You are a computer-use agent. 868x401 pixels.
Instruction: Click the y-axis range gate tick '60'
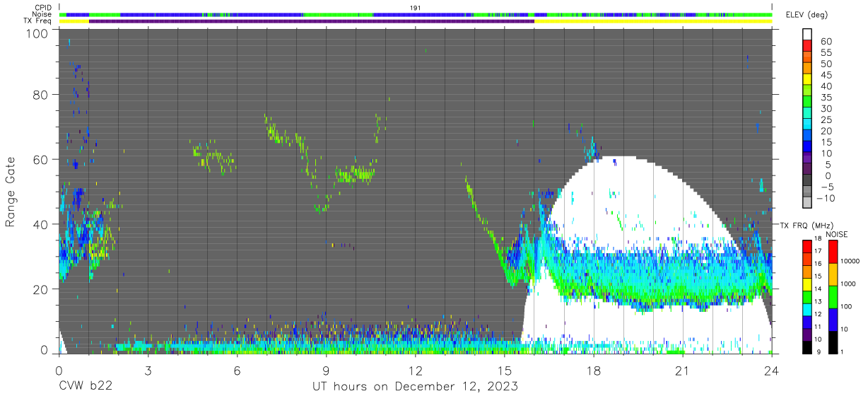(42, 160)
